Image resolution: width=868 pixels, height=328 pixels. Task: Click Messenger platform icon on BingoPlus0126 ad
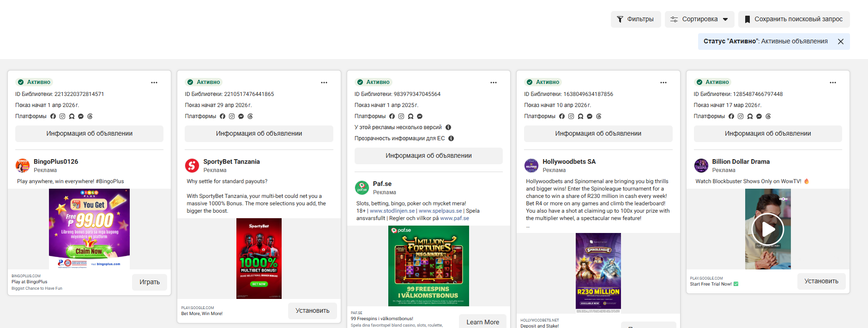[81, 116]
